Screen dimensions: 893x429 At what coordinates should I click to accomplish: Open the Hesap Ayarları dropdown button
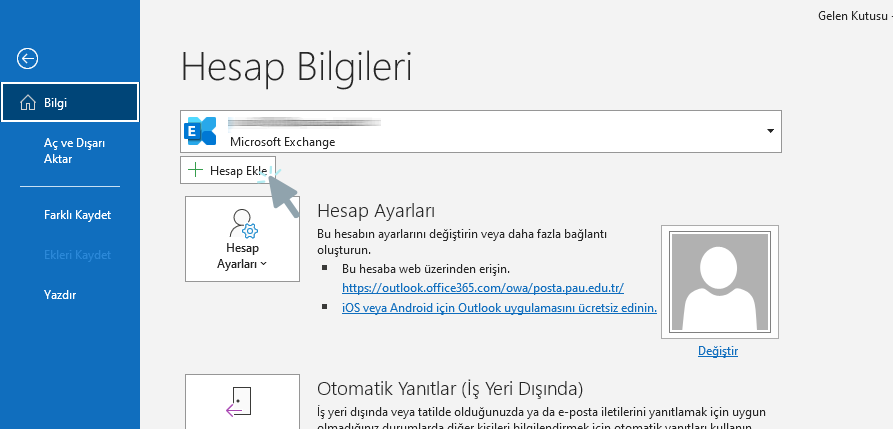point(242,238)
